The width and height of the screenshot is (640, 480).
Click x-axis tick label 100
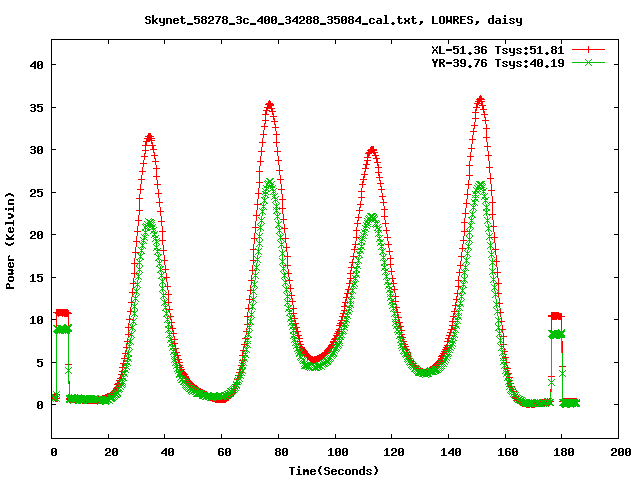(x=338, y=452)
